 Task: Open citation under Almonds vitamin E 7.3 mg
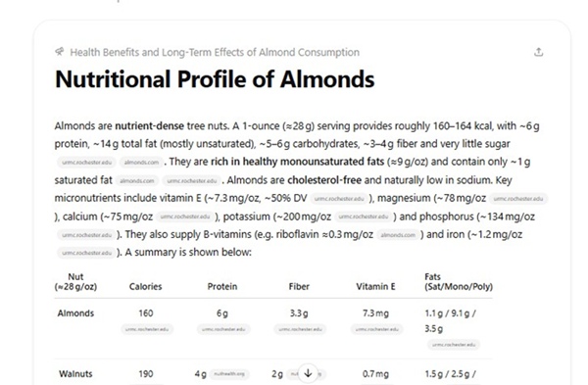(377, 329)
